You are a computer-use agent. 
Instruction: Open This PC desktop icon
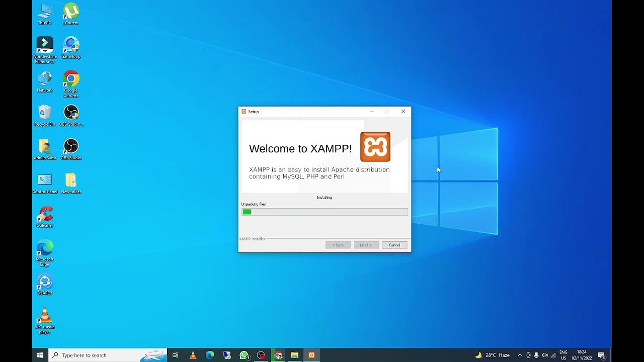45,14
